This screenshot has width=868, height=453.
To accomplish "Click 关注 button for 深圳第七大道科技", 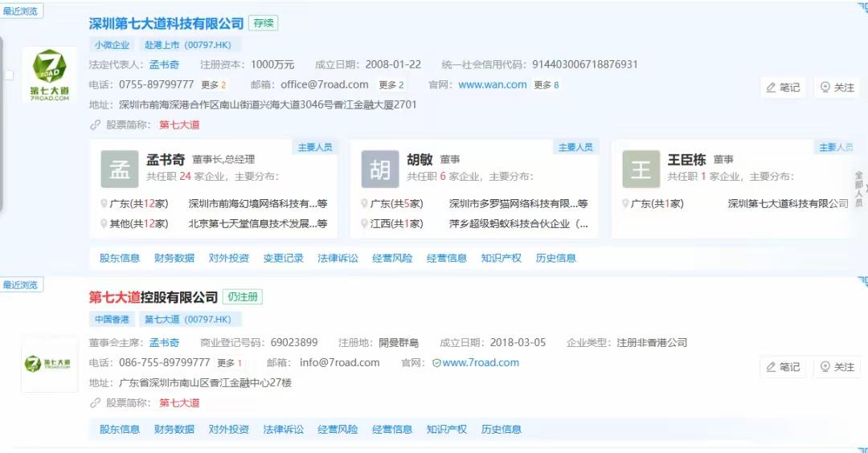I will click(x=837, y=88).
